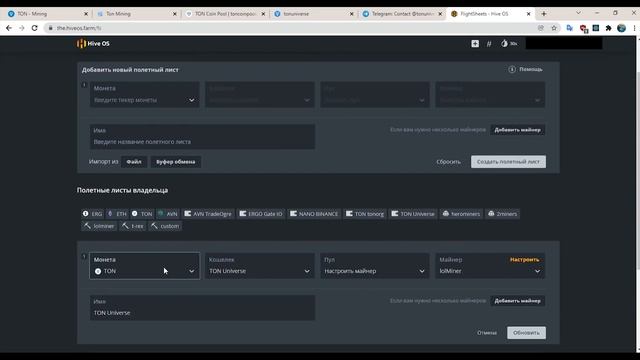Expand the Майнер lolMiner dropdown
This screenshot has height=360, width=640.
pos(490,266)
